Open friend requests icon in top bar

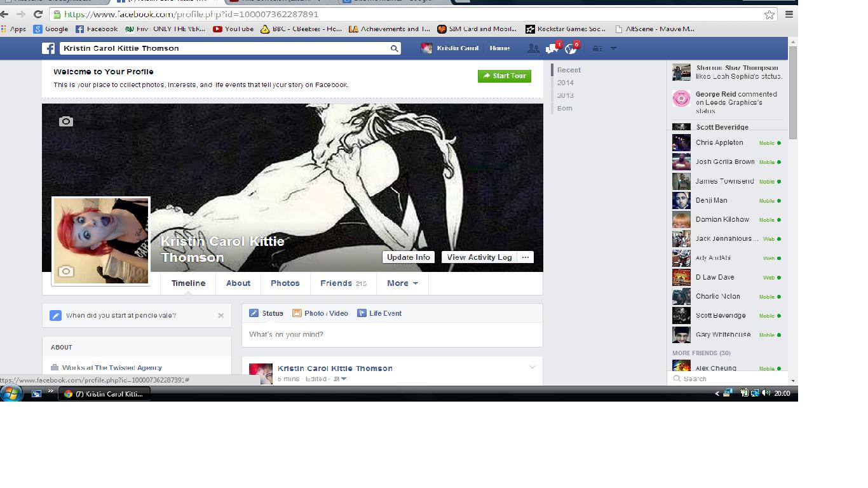[x=533, y=48]
